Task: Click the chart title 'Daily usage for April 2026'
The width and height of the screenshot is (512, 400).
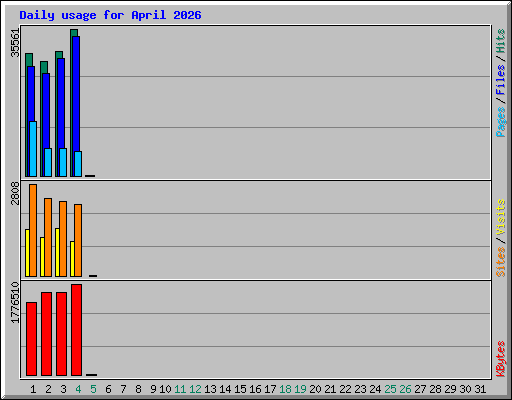Action: coord(110,15)
